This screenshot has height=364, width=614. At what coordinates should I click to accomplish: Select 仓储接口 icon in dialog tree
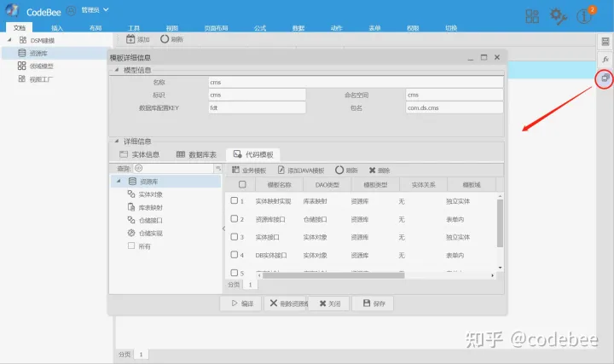(131, 220)
